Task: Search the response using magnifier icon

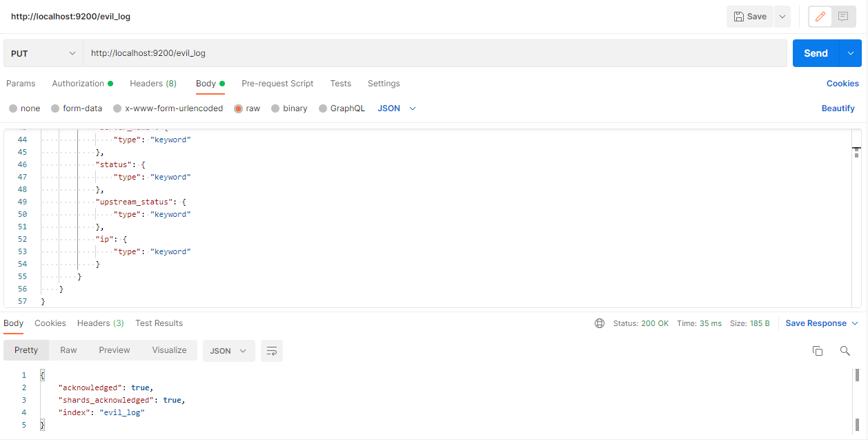Action: click(845, 351)
